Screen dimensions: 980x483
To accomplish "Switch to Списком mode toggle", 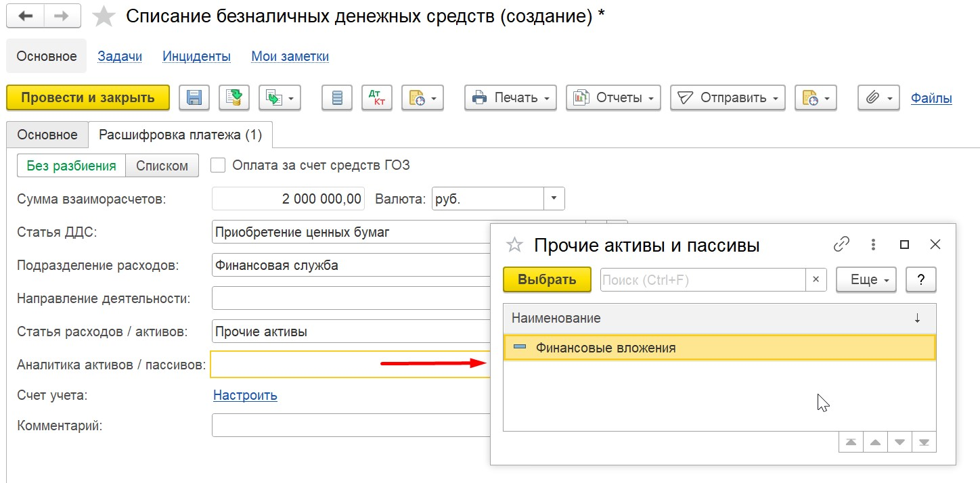I will coord(162,166).
